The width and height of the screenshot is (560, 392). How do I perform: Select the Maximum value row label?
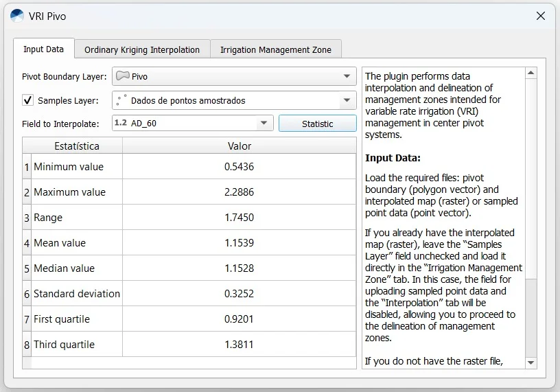[x=77, y=192]
